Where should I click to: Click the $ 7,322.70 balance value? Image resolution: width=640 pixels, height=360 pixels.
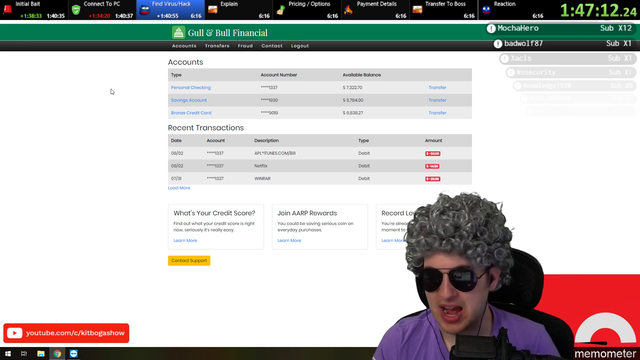[352, 88]
